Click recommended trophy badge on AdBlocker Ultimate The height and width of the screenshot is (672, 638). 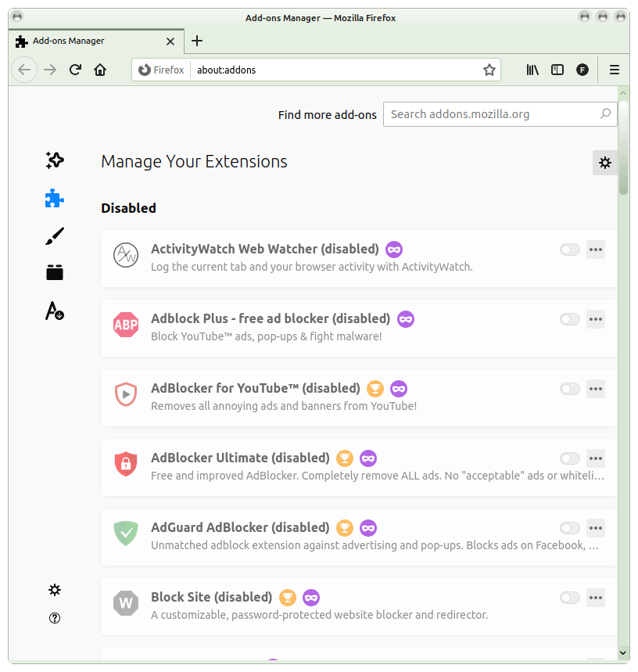tap(345, 458)
